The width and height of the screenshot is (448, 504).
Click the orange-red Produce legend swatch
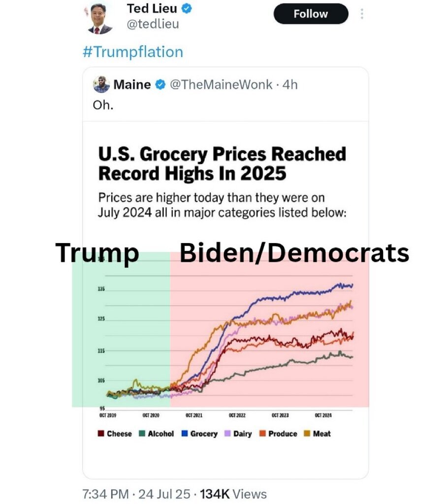[x=262, y=434]
